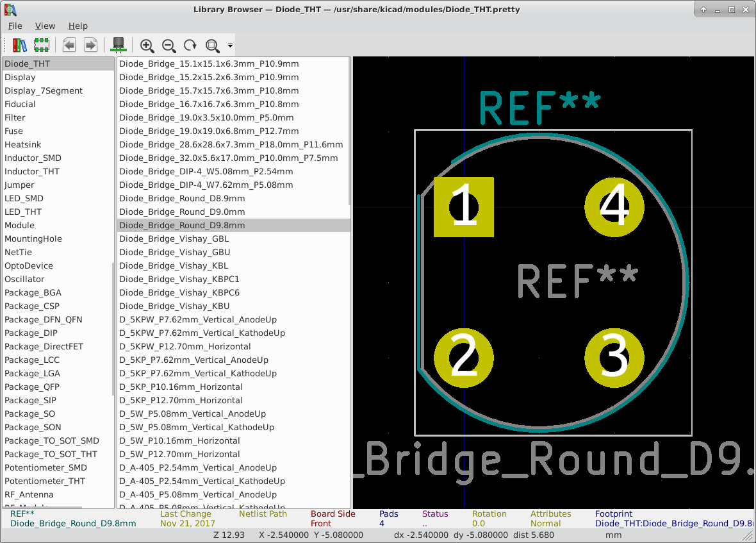
Task: Open the zoom toolbar overflow dropdown arrow
Action: point(229,46)
